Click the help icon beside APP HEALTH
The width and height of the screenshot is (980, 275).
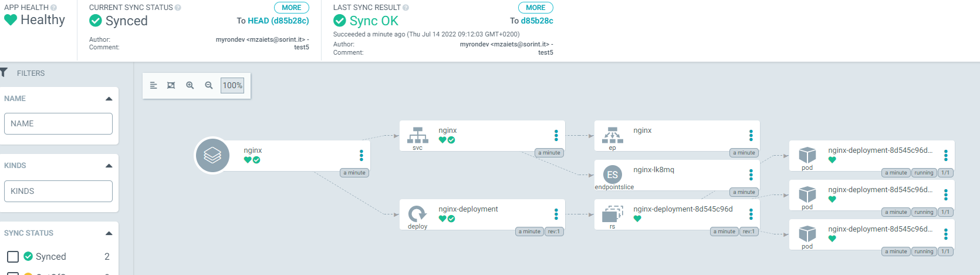54,8
